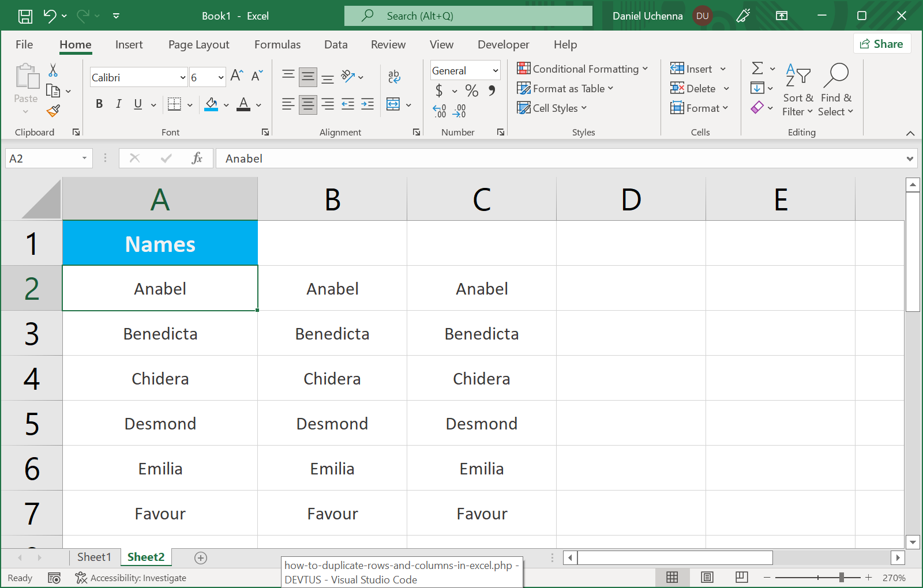Click Accessibility: Investigate in status bar
This screenshot has width=923, height=588.
tap(131, 578)
